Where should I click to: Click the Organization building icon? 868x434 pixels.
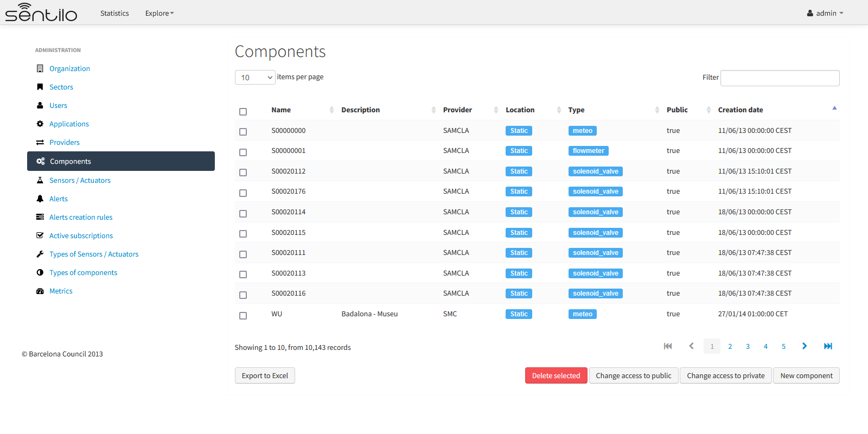[40, 68]
